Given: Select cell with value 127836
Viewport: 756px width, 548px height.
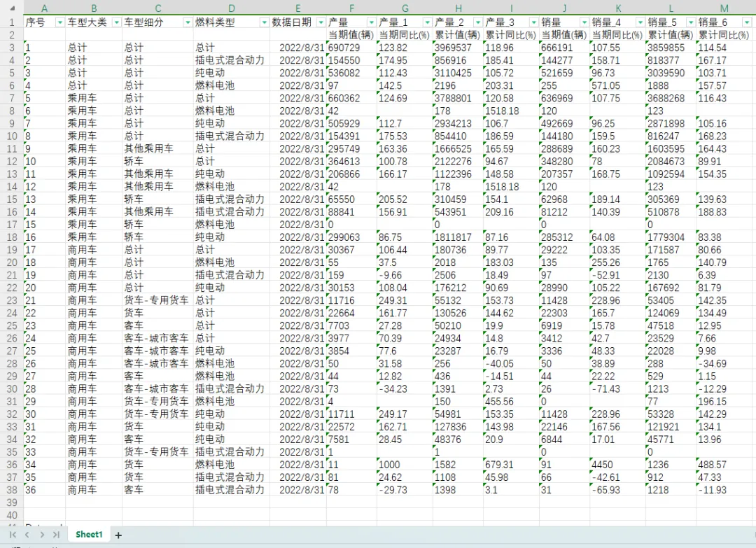Looking at the screenshot, I should click(458, 426).
